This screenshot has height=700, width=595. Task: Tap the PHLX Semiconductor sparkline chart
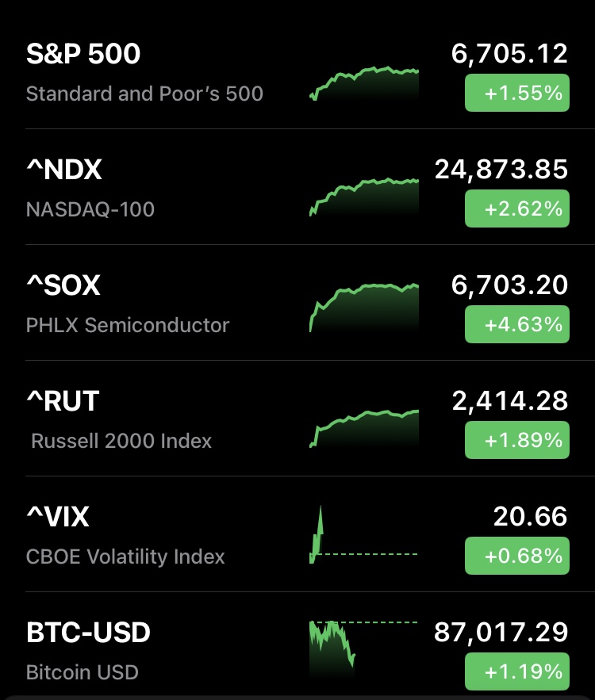(364, 307)
